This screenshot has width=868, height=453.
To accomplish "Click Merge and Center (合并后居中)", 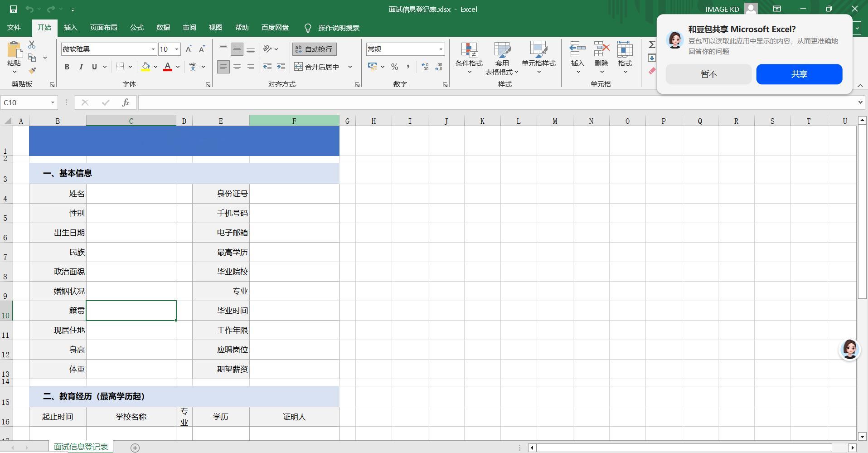I will point(317,67).
